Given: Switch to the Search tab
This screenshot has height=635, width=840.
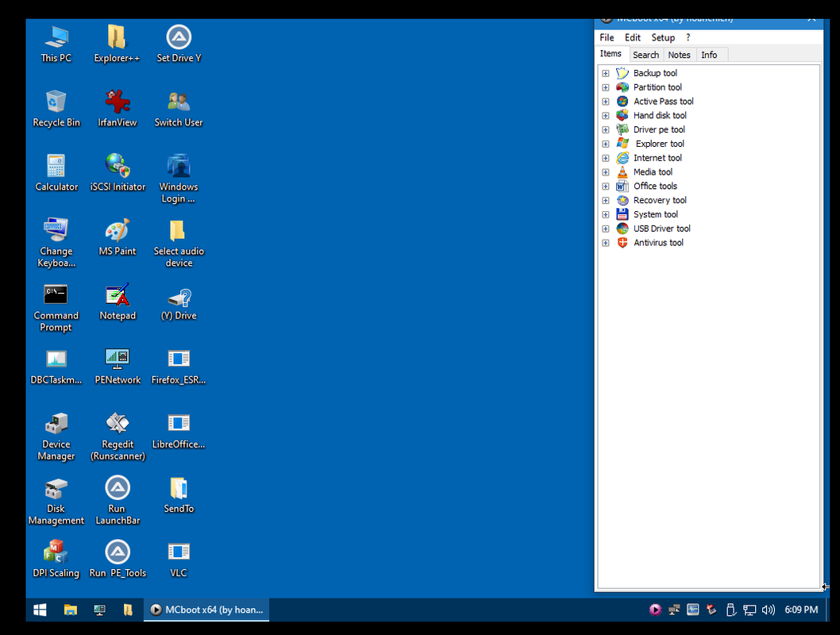Looking at the screenshot, I should (645, 55).
